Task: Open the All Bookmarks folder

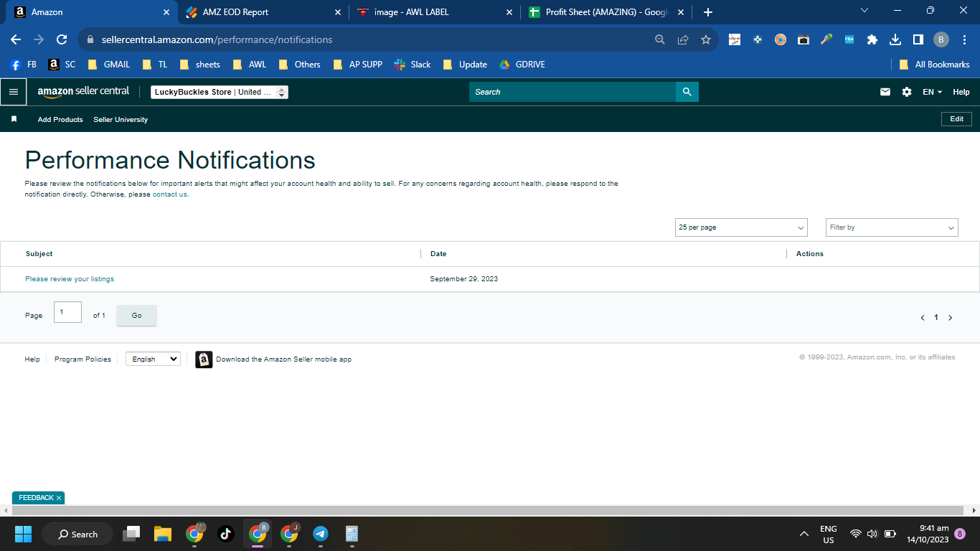Action: click(x=934, y=65)
